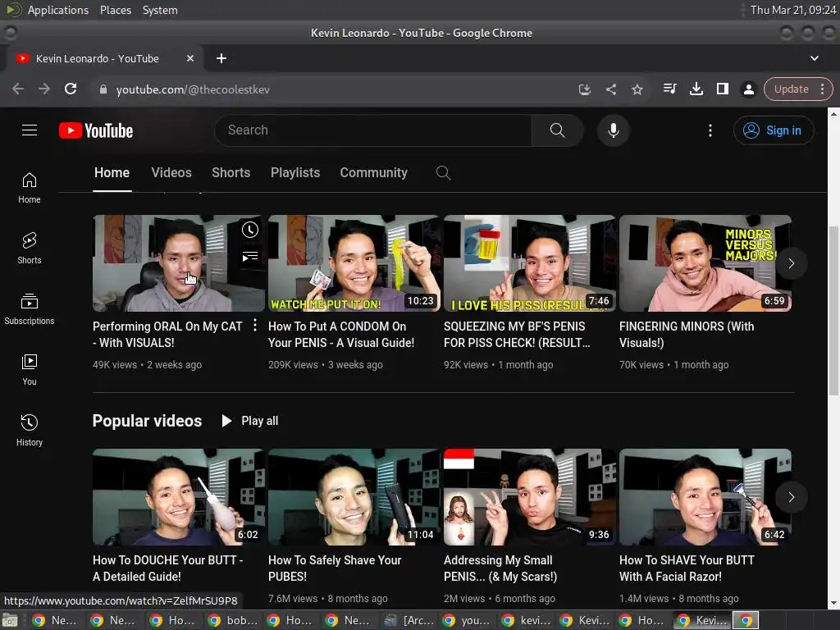
Task: Open Places menu in top panel
Action: pos(116,10)
